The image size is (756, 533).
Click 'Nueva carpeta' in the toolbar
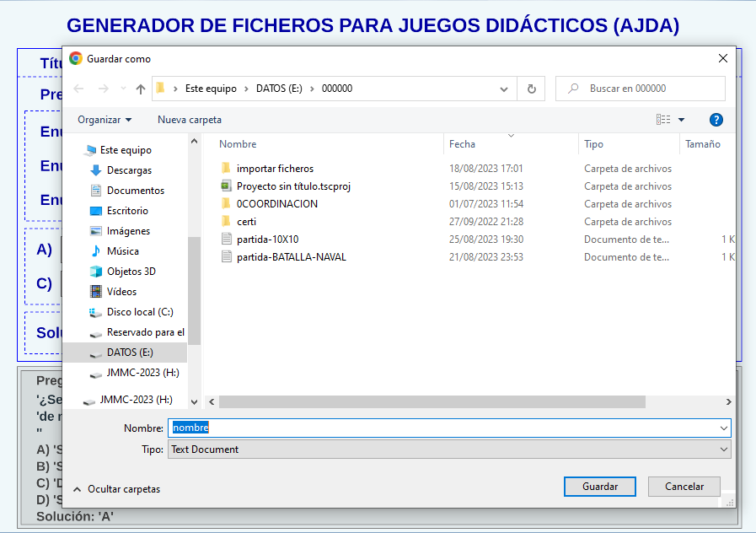190,120
